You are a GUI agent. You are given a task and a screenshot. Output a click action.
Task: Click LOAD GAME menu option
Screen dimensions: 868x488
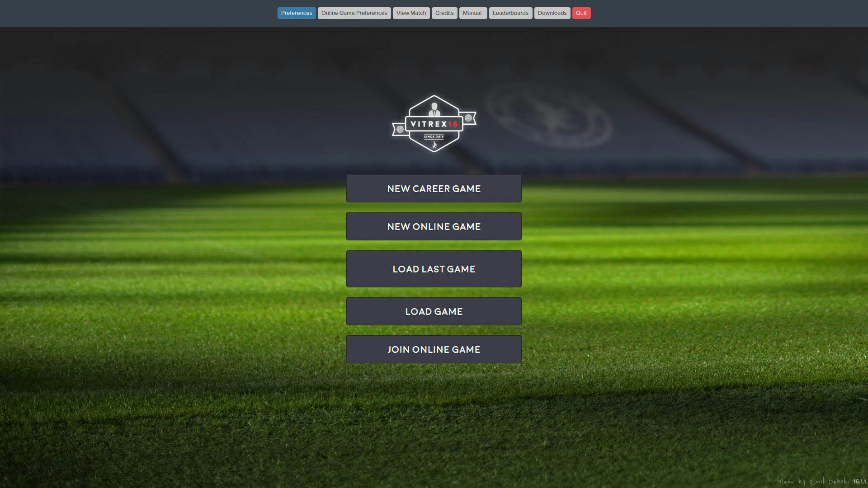[434, 311]
